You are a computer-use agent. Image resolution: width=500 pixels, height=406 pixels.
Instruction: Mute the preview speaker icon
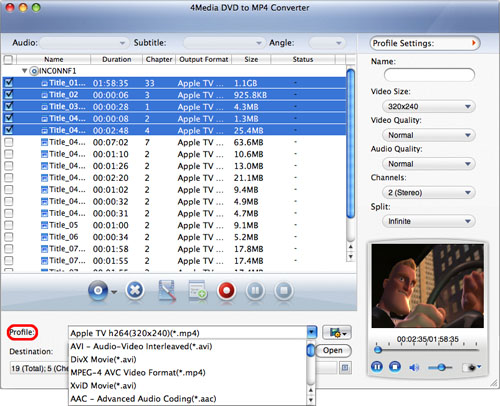point(414,367)
